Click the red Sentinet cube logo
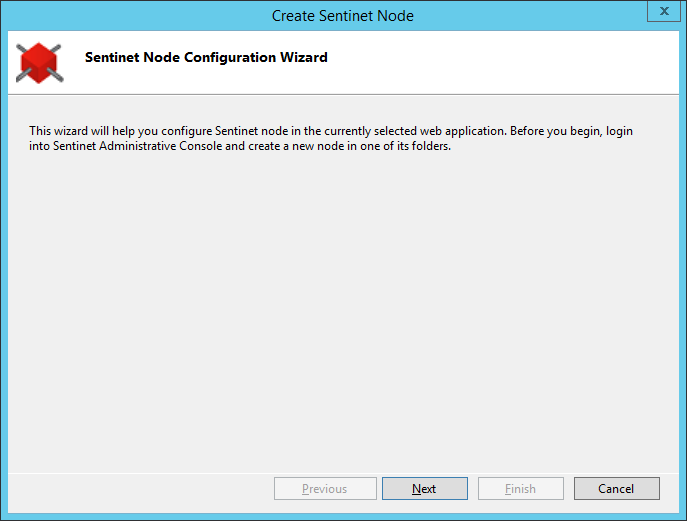Viewport: 687px width, 521px height. pos(38,62)
